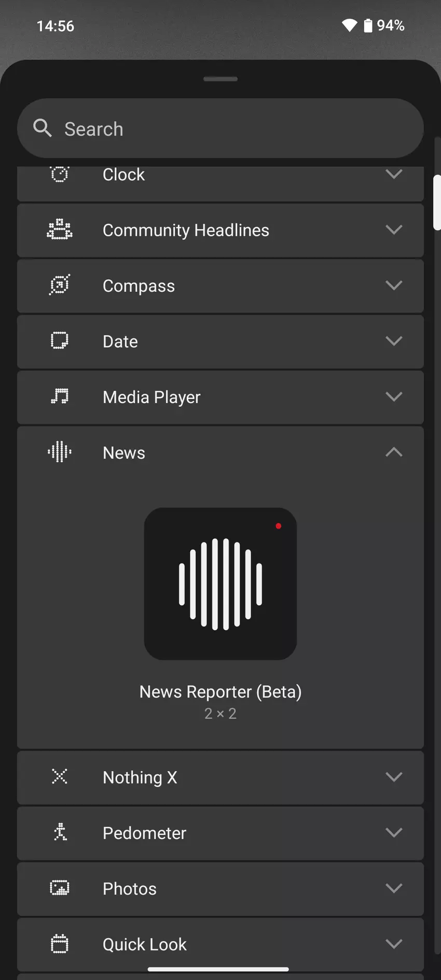This screenshot has height=980, width=441.
Task: Expand the Compass widget chevron
Action: (x=394, y=285)
